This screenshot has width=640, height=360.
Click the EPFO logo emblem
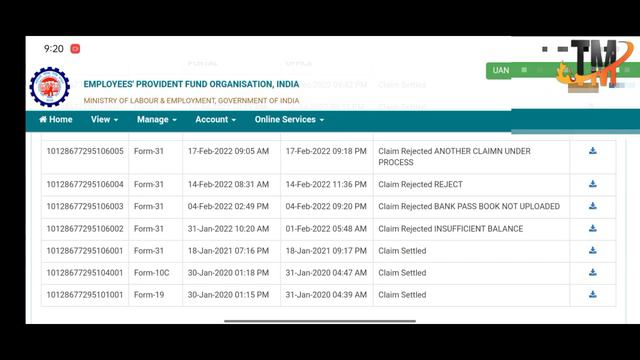[x=50, y=87]
